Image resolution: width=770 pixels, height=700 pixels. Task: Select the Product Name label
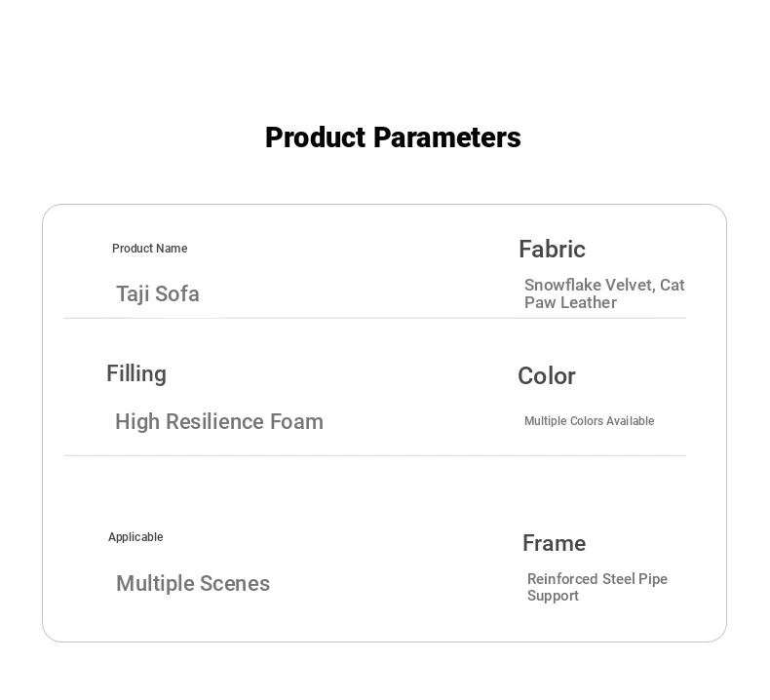point(150,249)
